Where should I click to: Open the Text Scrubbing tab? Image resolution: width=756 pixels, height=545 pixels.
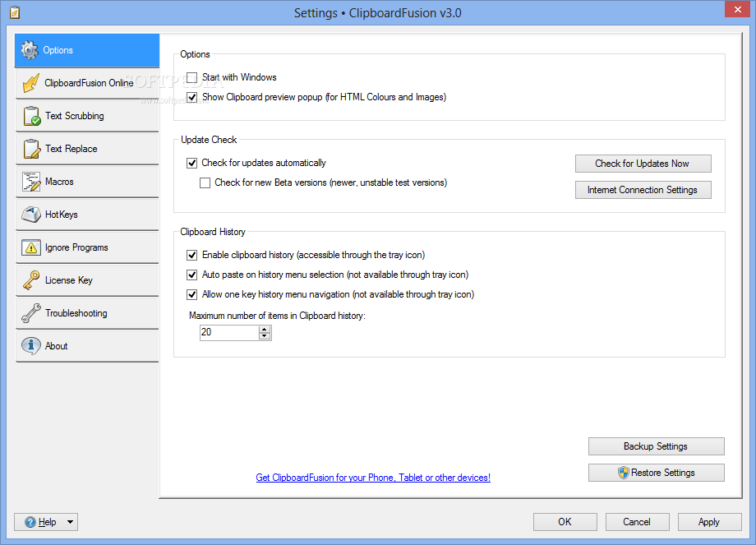tap(87, 116)
